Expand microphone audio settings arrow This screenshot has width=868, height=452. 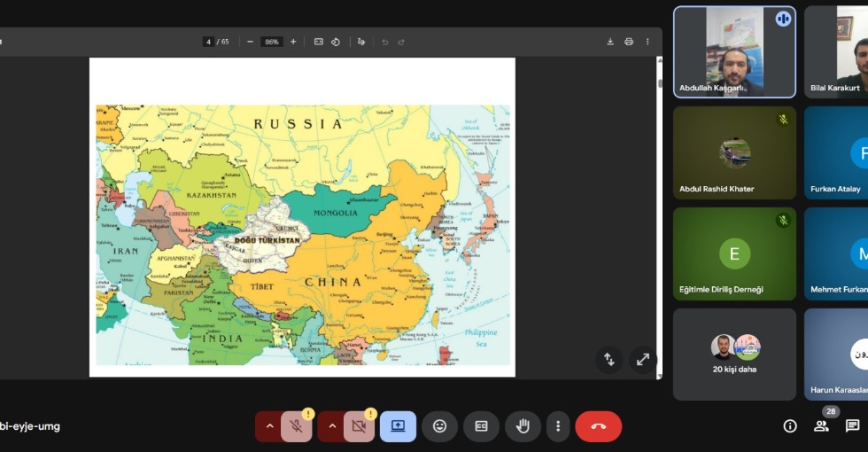[269, 426]
